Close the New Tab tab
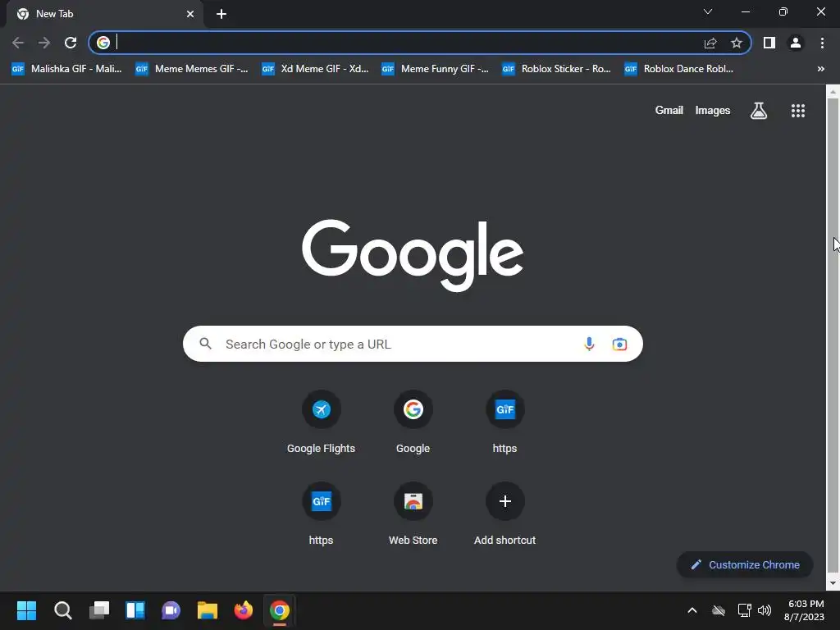This screenshot has height=630, width=840. click(x=190, y=14)
